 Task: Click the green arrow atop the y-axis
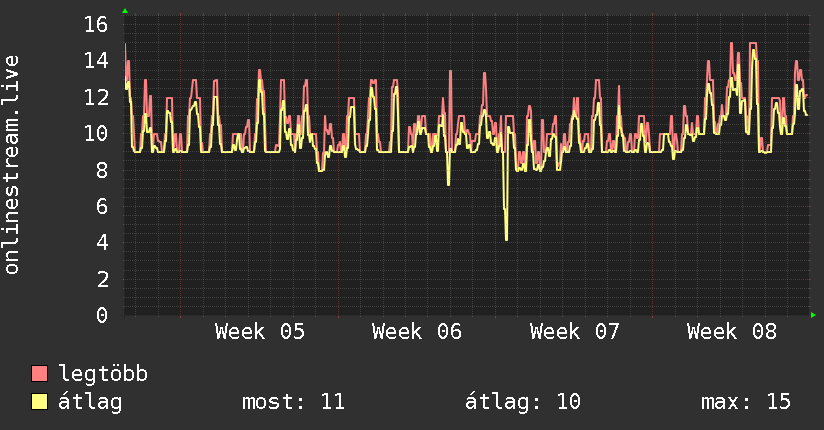(125, 11)
